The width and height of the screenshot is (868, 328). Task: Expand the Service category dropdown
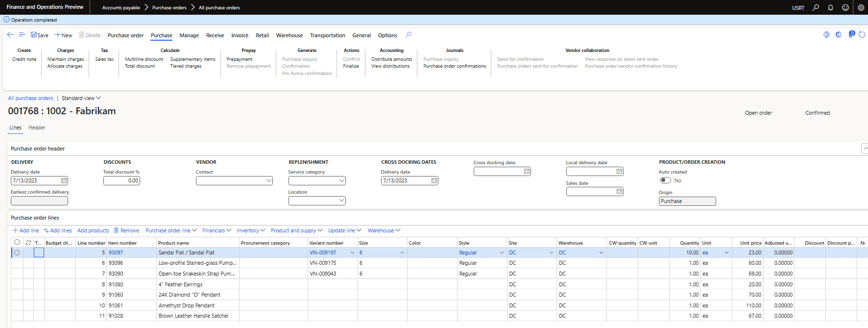[341, 181]
